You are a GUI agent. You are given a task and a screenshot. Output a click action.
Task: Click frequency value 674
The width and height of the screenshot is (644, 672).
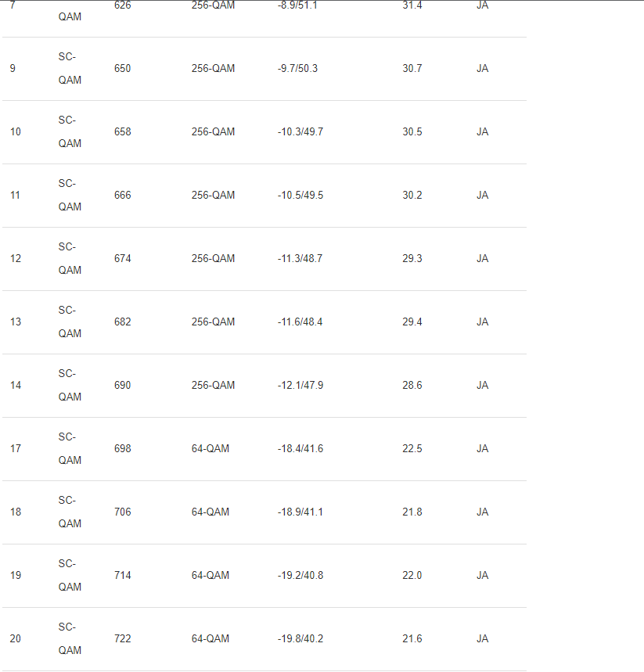(123, 259)
